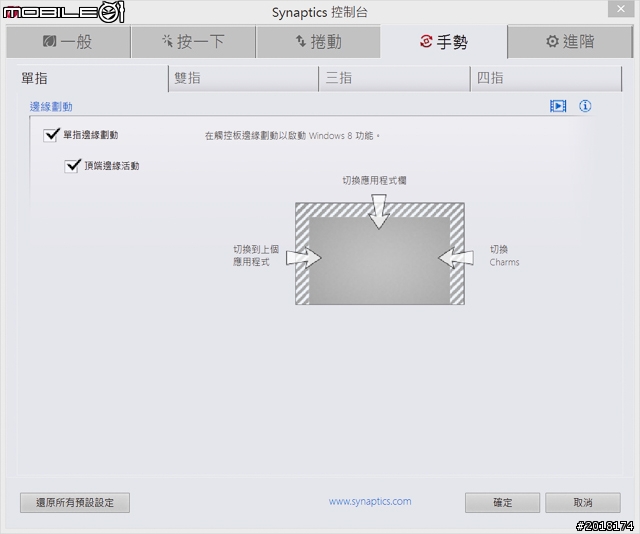Image resolution: width=640 pixels, height=534 pixels.
Task: Click the Windows 8 功能 description text
Action: (292, 136)
